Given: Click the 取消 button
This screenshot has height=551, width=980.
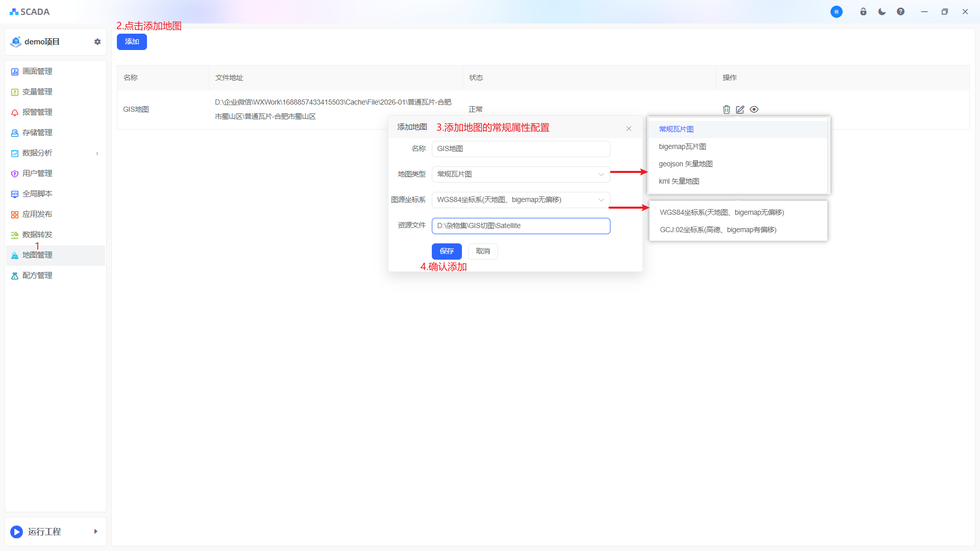Looking at the screenshot, I should [x=483, y=251].
